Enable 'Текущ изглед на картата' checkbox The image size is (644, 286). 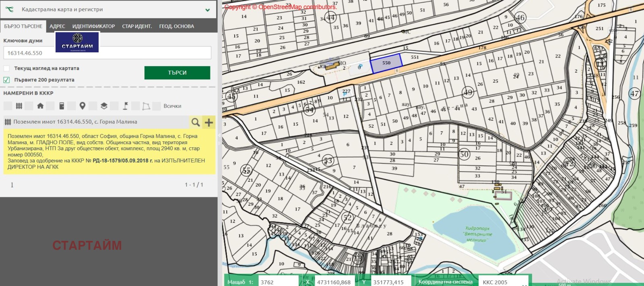(x=6, y=68)
